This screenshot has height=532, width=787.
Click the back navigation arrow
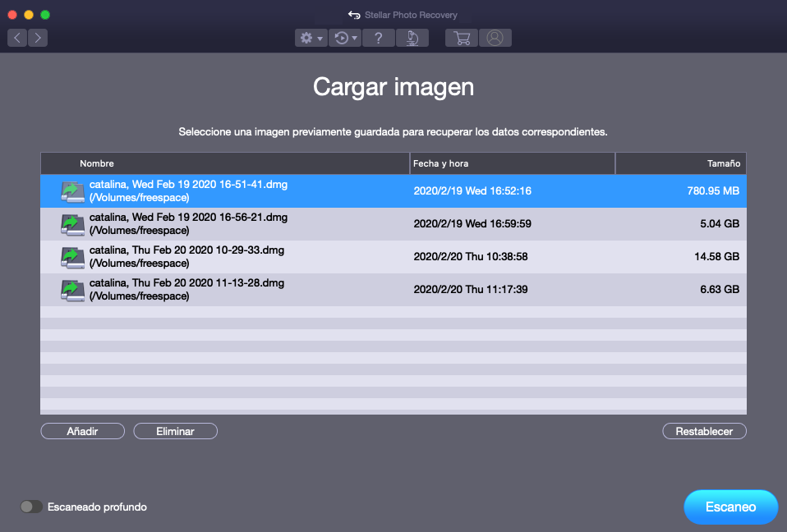(17, 38)
